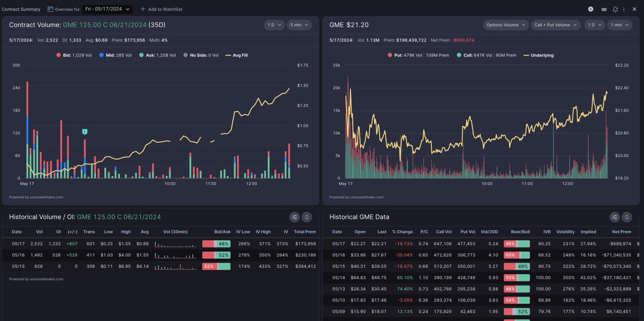Toggle the Ask volume series in legend
644x321 pixels.
(x=156, y=55)
